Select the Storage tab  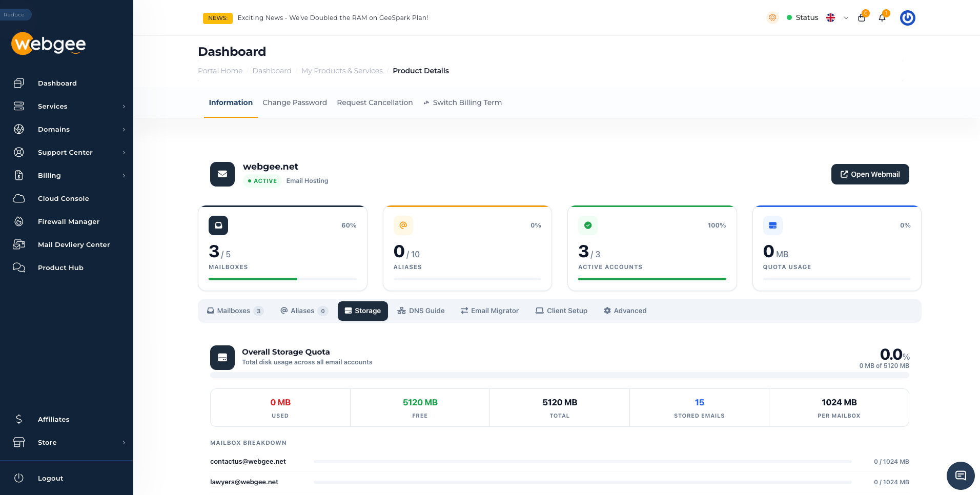(x=363, y=311)
